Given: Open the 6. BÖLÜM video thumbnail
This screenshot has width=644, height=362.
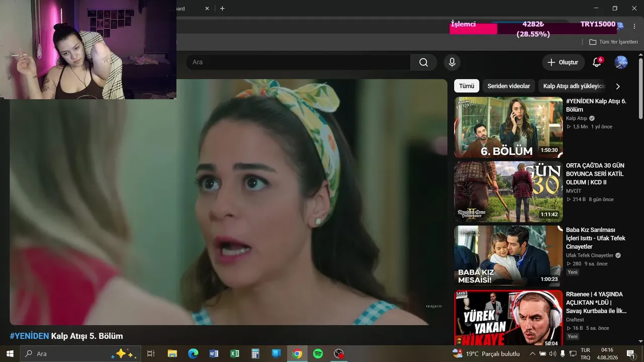Looking at the screenshot, I should (x=508, y=127).
